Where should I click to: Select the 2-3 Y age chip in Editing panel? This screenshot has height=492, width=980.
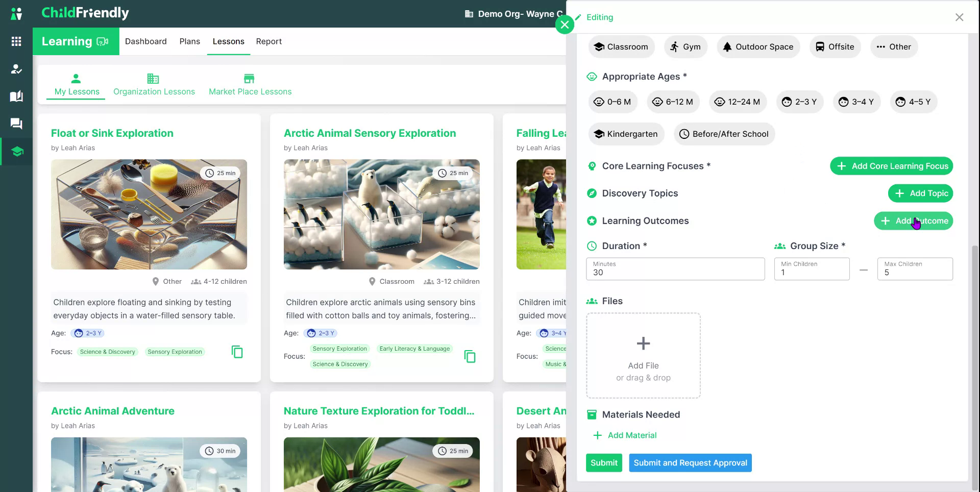click(800, 102)
